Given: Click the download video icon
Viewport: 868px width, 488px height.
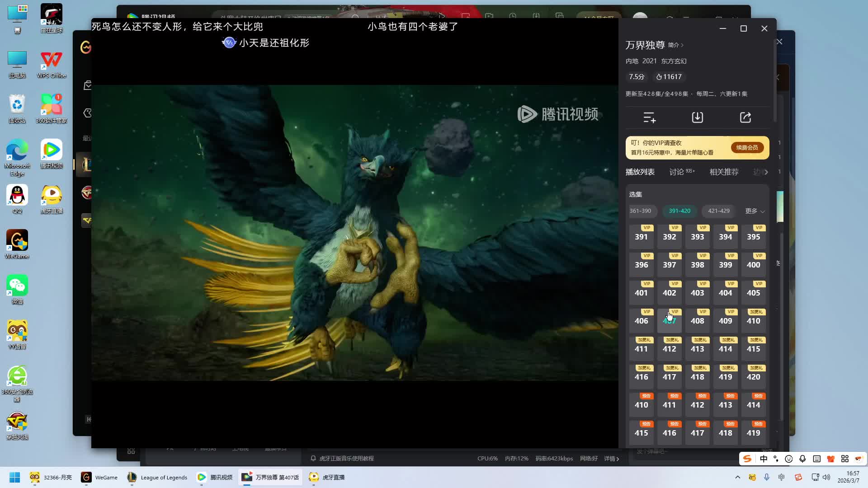Looking at the screenshot, I should tap(697, 117).
